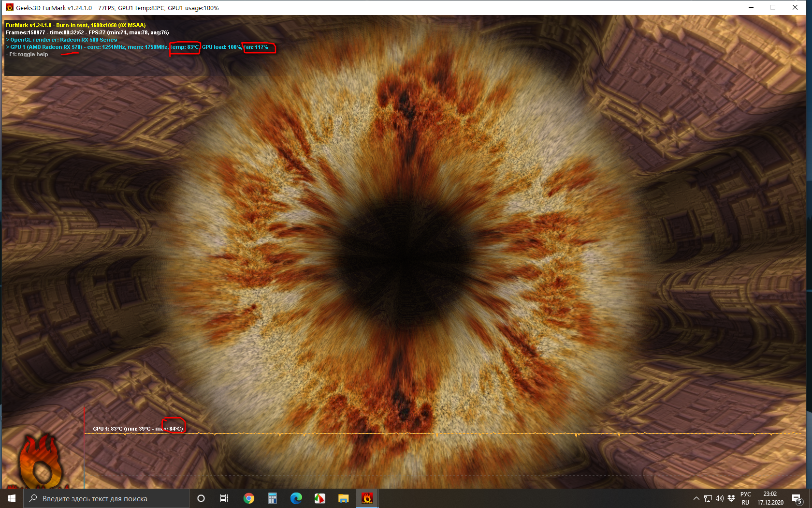Close the FurMark window
The width and height of the screenshot is (812, 508).
[795, 8]
